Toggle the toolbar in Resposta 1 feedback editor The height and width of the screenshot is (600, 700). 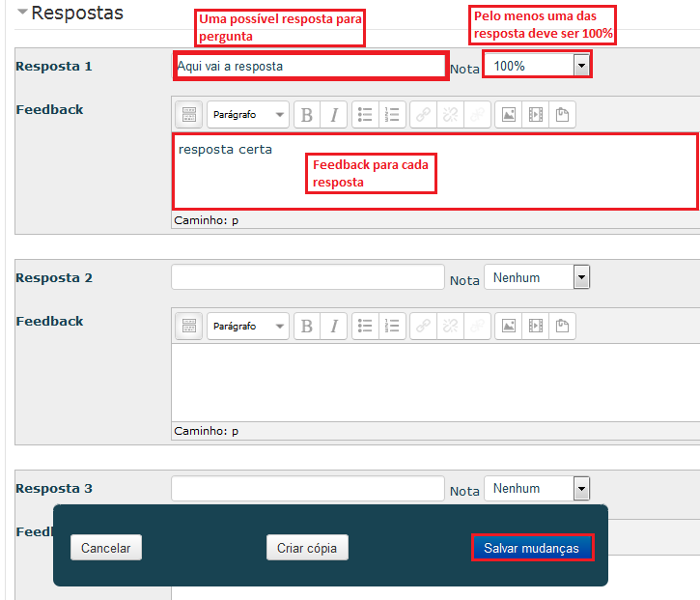[188, 115]
